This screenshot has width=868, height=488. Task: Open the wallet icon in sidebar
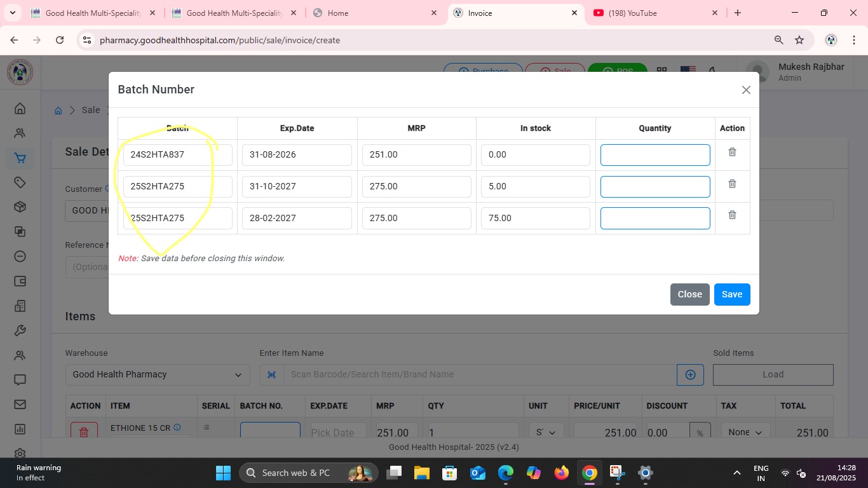coord(20,281)
